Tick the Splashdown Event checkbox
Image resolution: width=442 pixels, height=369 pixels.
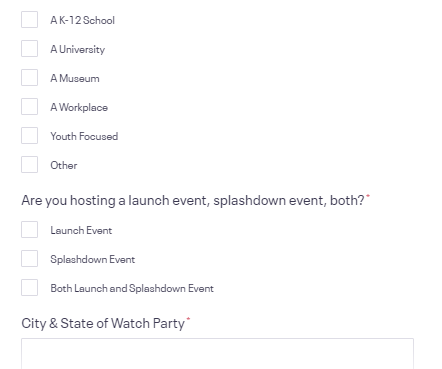point(29,259)
